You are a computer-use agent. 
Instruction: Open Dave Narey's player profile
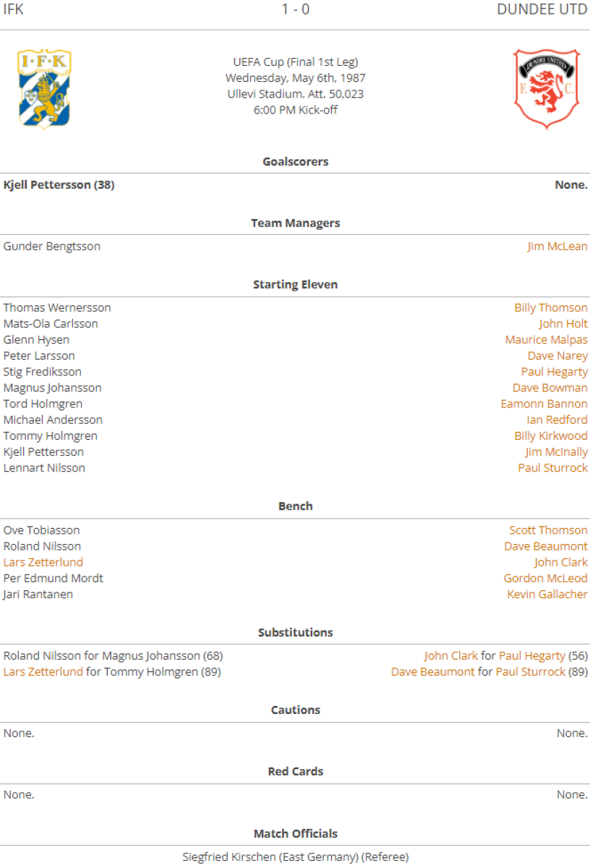click(557, 356)
